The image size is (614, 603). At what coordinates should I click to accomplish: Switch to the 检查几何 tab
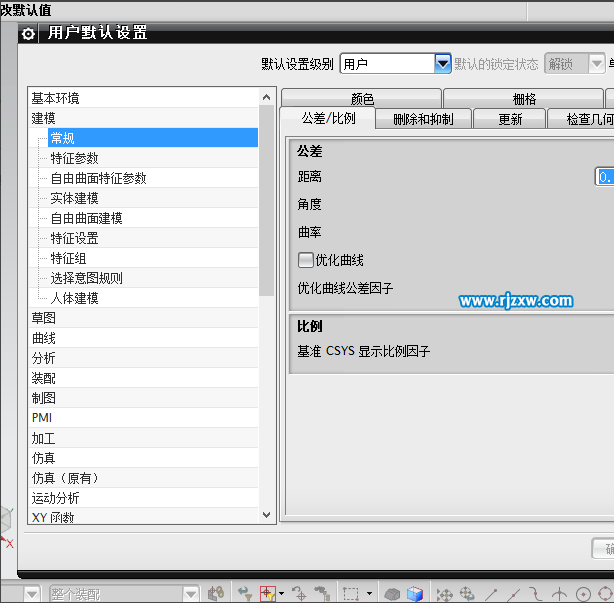tap(583, 119)
